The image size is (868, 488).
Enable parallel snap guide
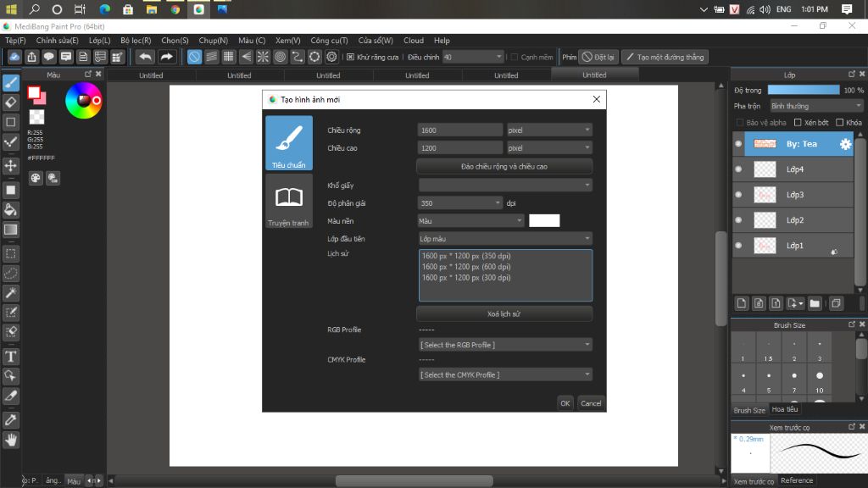(x=211, y=57)
